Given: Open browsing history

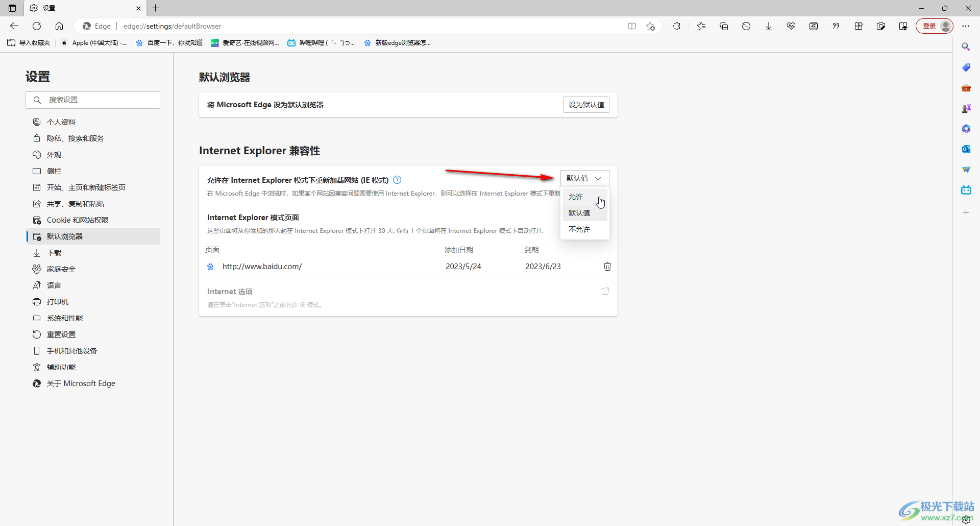Looking at the screenshot, I should (x=746, y=26).
